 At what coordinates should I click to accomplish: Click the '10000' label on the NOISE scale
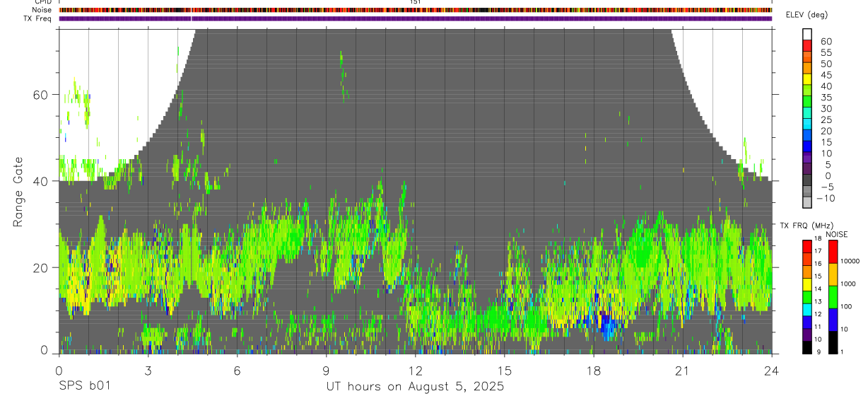point(851,261)
